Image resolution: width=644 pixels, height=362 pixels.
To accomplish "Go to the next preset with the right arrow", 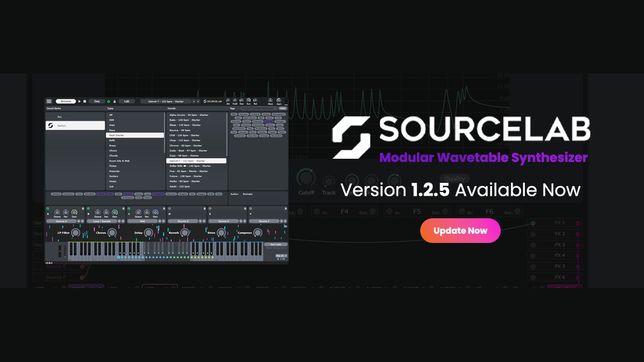I will [198, 101].
